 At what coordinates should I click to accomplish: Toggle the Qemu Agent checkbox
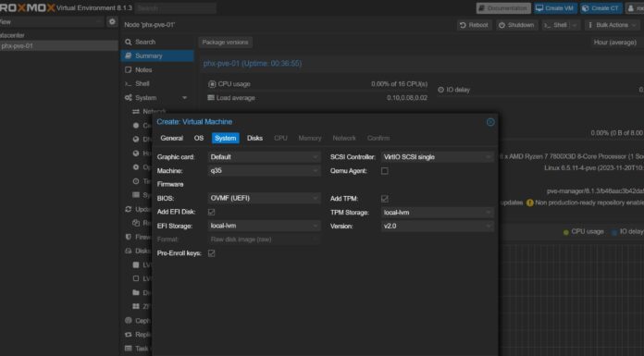click(384, 171)
